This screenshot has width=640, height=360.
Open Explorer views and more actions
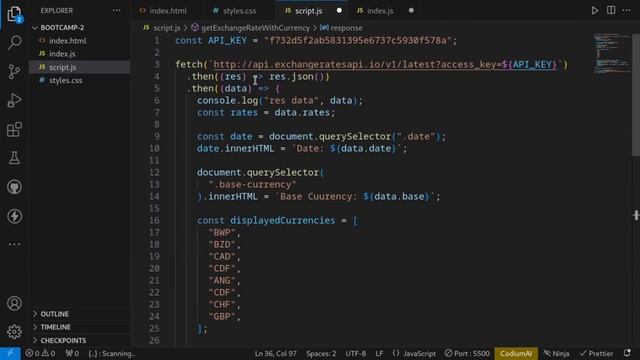(116, 11)
